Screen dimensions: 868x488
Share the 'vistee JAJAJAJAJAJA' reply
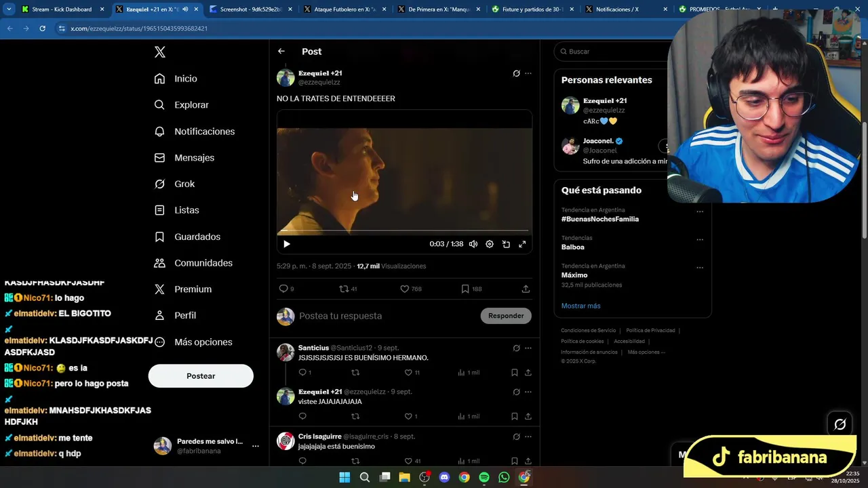(x=528, y=416)
